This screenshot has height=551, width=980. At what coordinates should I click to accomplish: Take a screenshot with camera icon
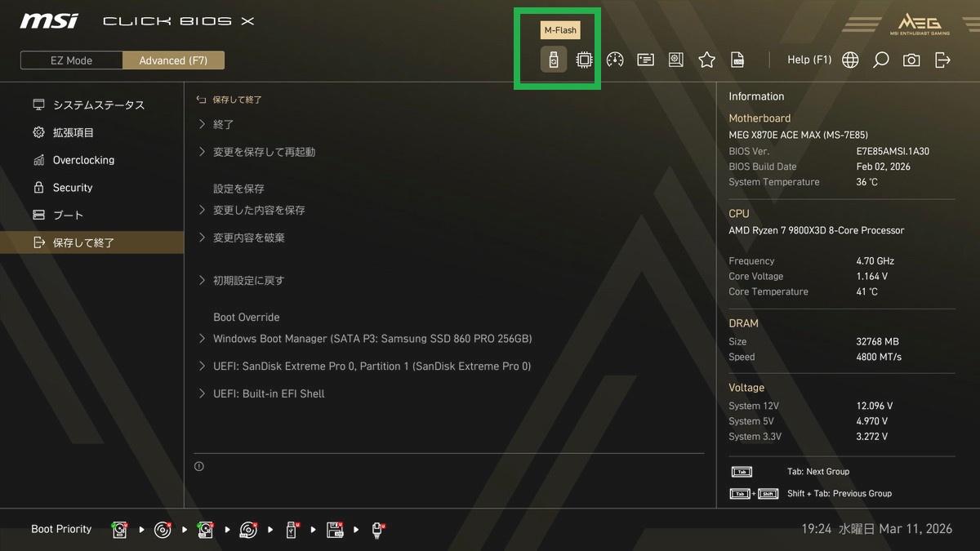pyautogui.click(x=911, y=60)
